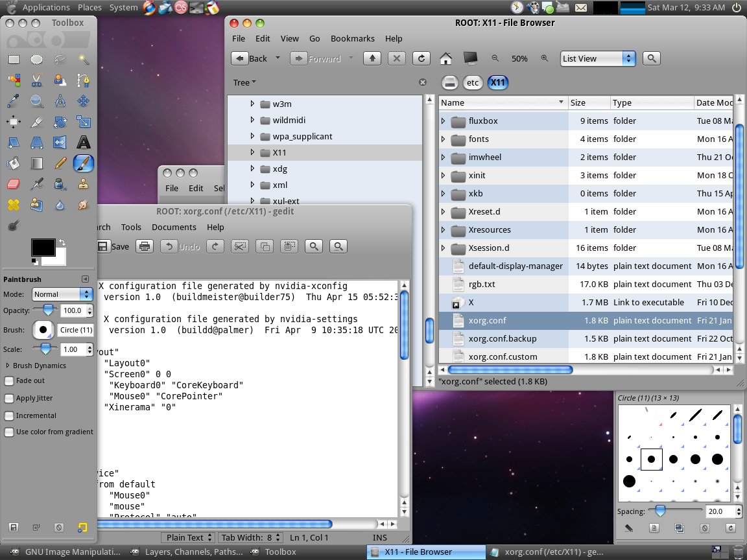The height and width of the screenshot is (560, 747).
Task: Expand the wildmidi folder in tree
Action: [252, 120]
